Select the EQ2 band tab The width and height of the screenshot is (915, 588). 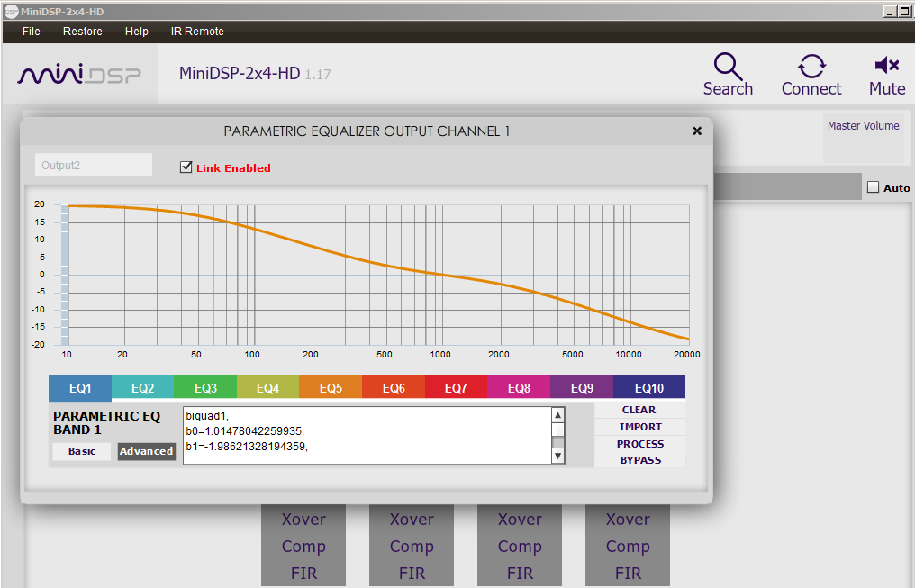click(x=142, y=387)
